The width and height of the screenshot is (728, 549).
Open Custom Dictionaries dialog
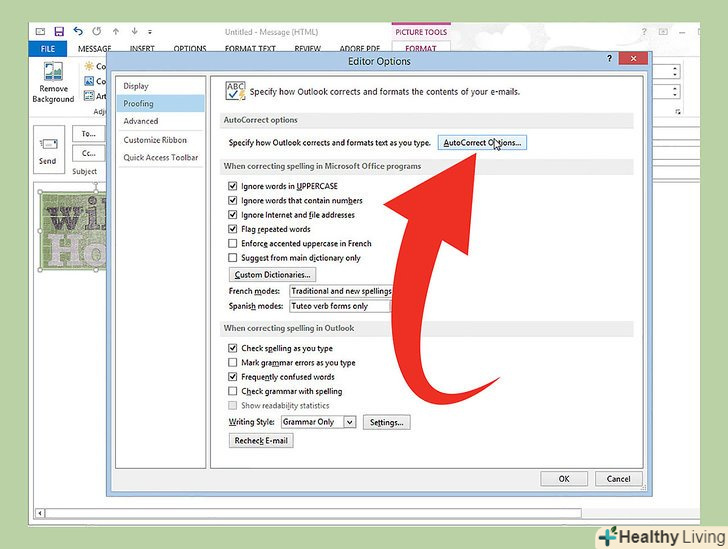point(273,274)
